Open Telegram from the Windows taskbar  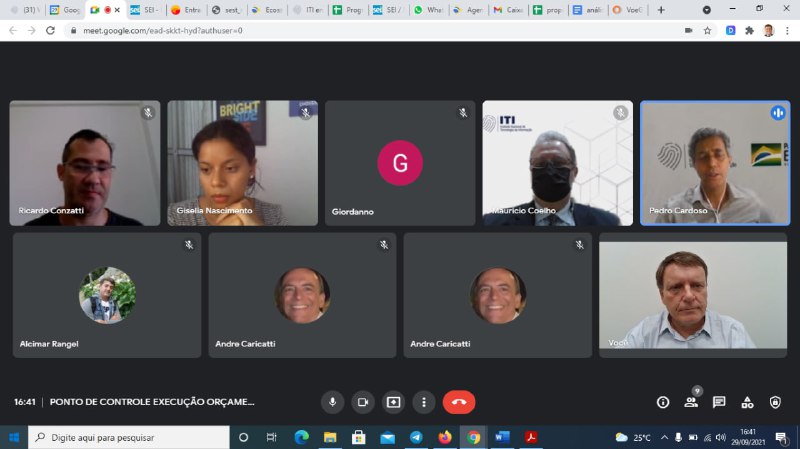coord(416,437)
